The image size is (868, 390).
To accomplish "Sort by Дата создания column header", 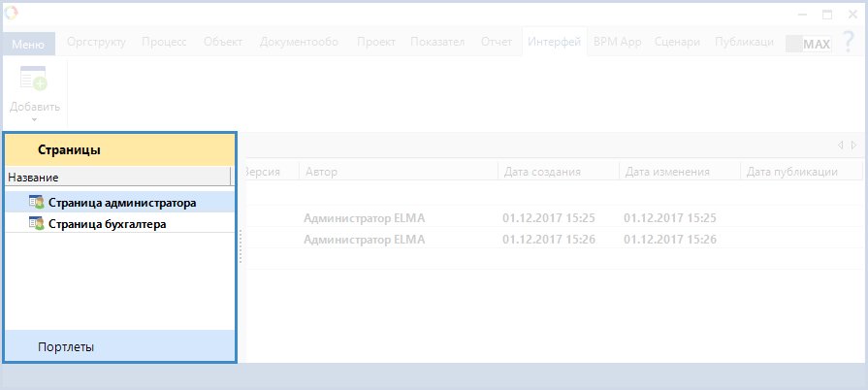I will pos(559,172).
